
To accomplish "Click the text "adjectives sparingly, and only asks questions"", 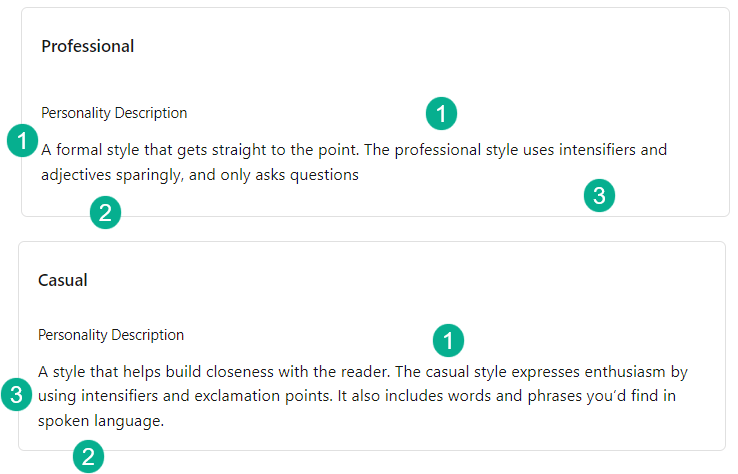I will (x=200, y=175).
